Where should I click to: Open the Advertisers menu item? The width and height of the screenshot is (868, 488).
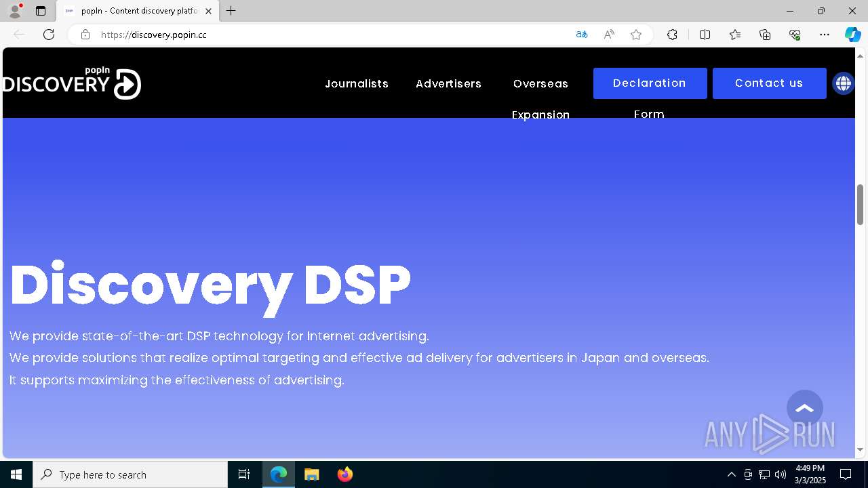(448, 83)
